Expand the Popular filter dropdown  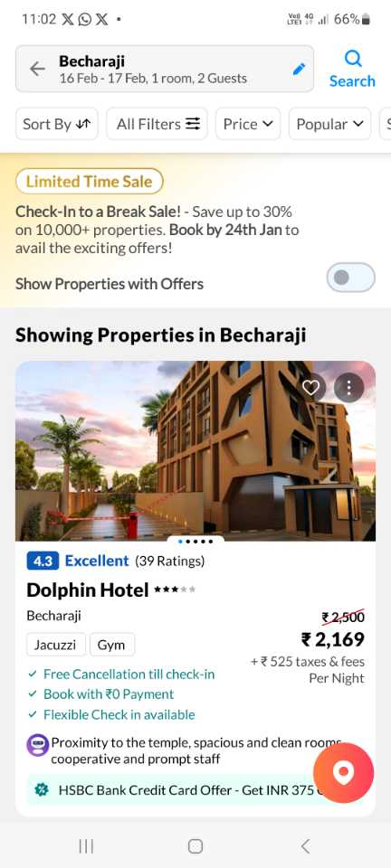coord(330,124)
